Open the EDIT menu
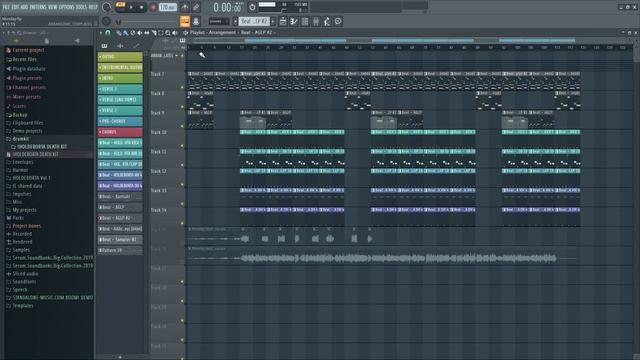 [x=16, y=7]
